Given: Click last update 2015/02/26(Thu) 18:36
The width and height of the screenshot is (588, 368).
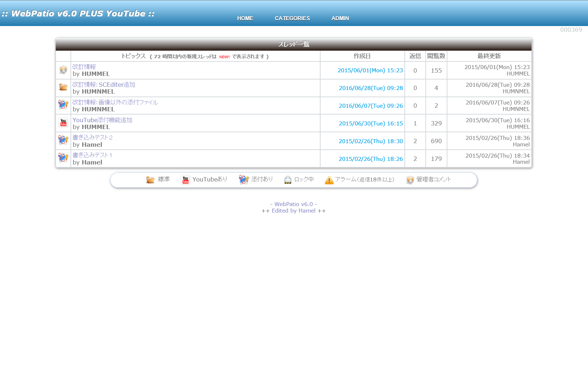Looking at the screenshot, I should 498,138.
